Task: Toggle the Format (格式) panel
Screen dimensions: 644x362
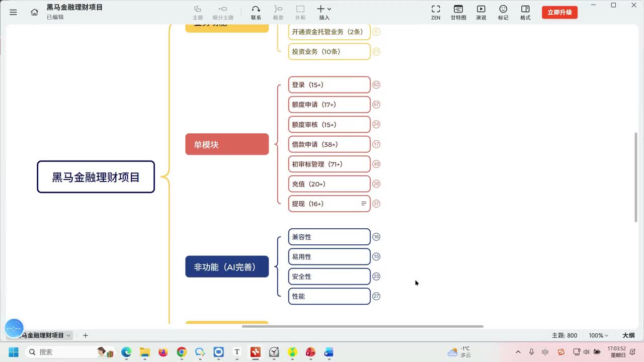Action: point(525,13)
